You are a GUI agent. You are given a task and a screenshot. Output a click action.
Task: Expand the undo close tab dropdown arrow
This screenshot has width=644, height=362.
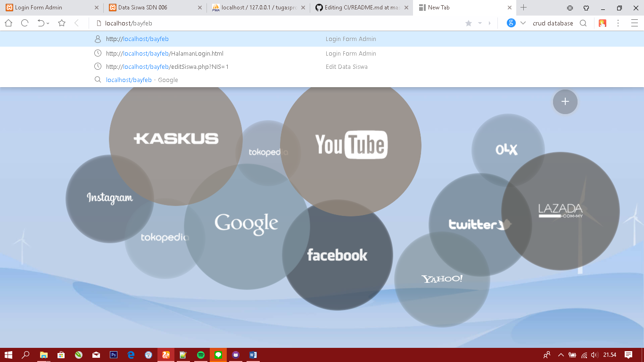(48, 24)
